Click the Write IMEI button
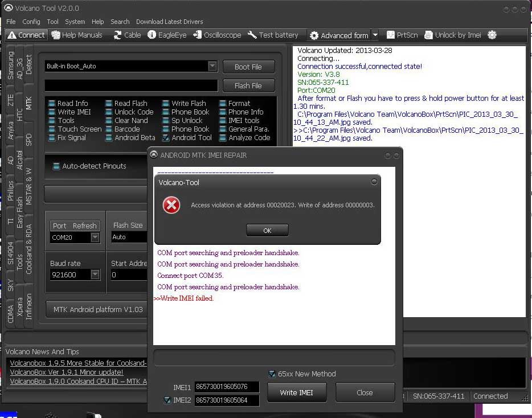Viewport: 532px width, 418px height. [x=297, y=392]
